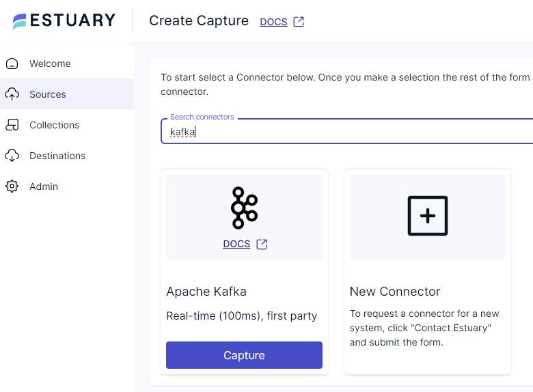
Task: Click the Estuary logo icon
Action: click(20, 21)
